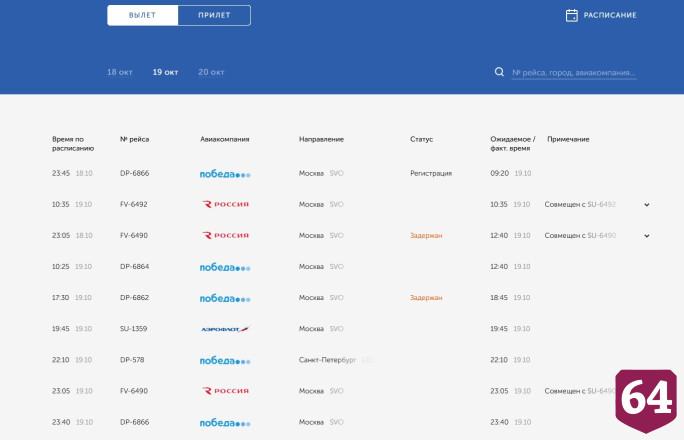Click Задержан status in DP-6862 row
Image resolution: width=684 pixels, height=440 pixels.
(426, 298)
